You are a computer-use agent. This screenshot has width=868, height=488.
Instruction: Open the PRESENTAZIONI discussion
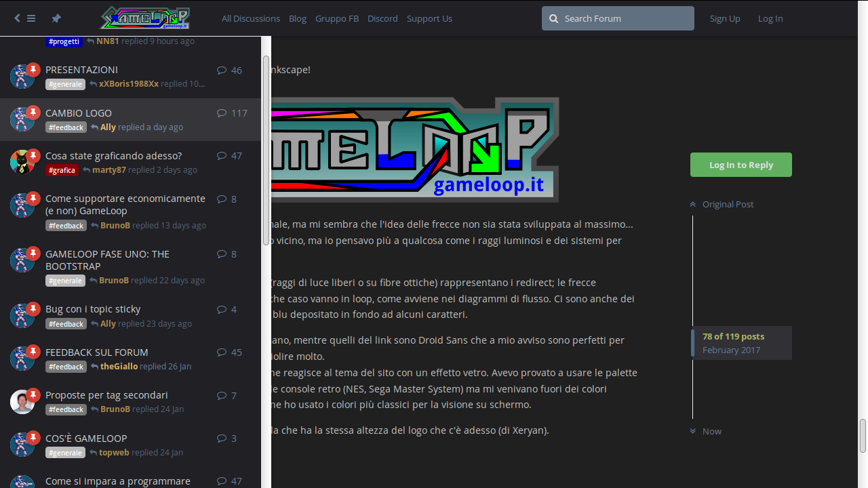tap(81, 70)
